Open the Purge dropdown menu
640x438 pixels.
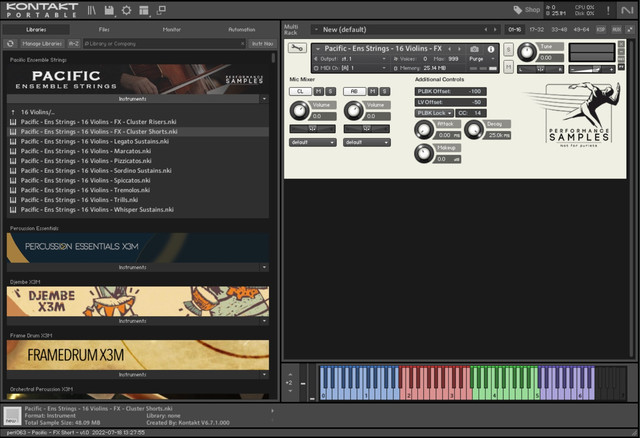[x=482, y=59]
